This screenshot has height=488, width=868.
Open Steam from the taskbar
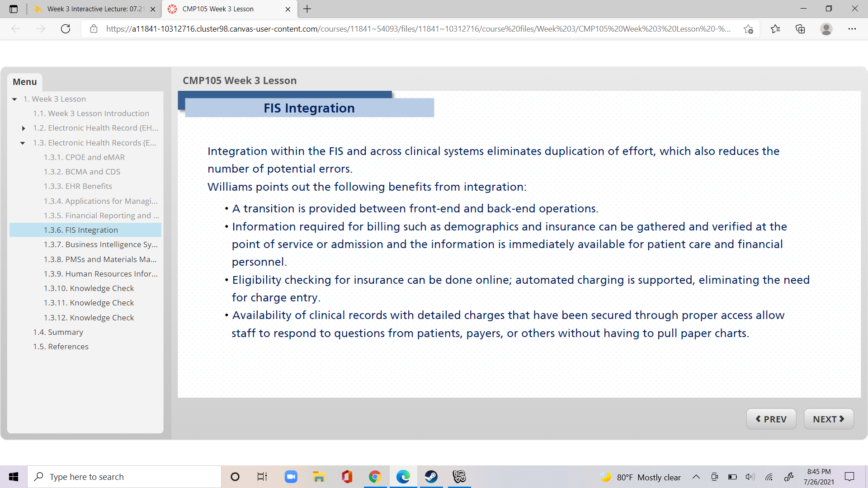point(431,477)
